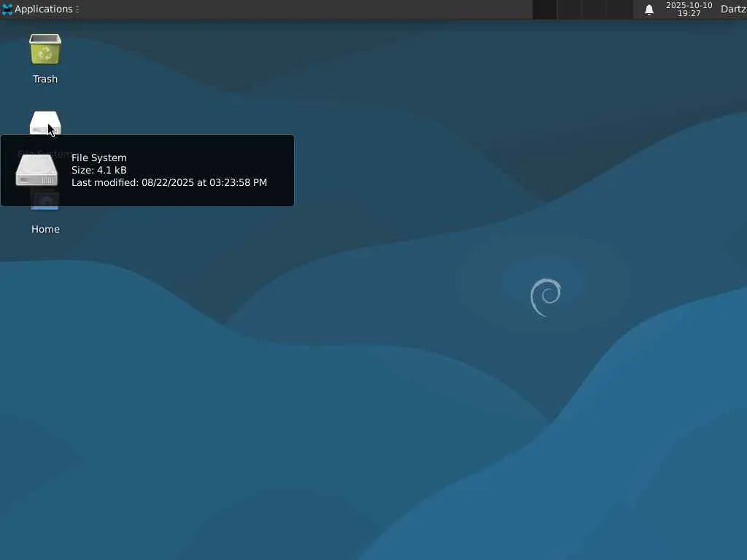The width and height of the screenshot is (747, 560).
Task: Open the Dartz user menu
Action: tap(733, 9)
